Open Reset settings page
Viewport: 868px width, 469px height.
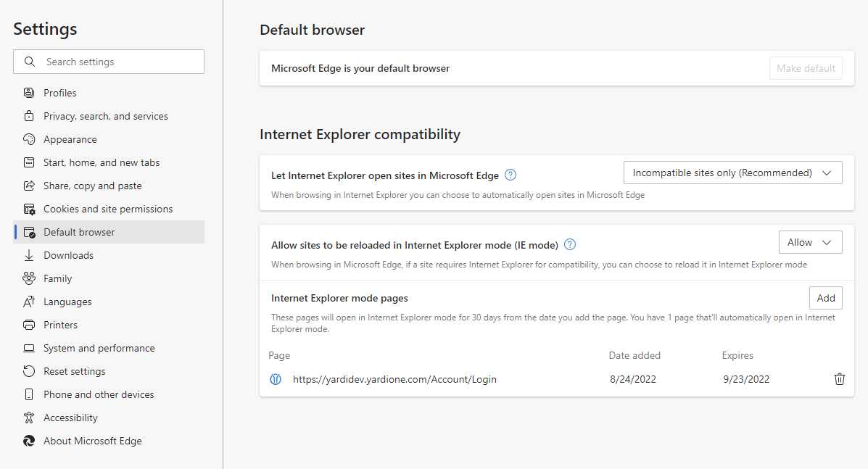(109, 371)
